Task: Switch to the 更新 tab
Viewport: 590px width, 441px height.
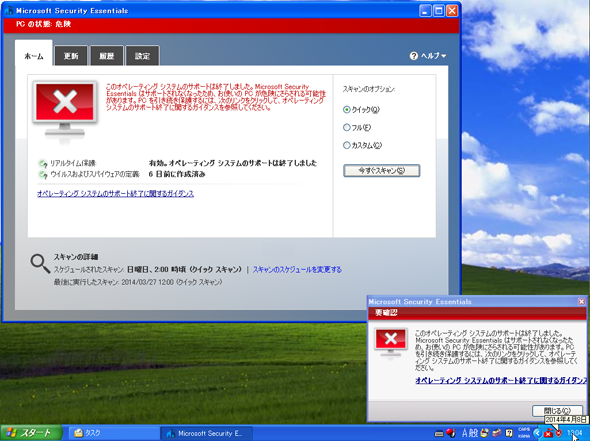Action: 71,56
